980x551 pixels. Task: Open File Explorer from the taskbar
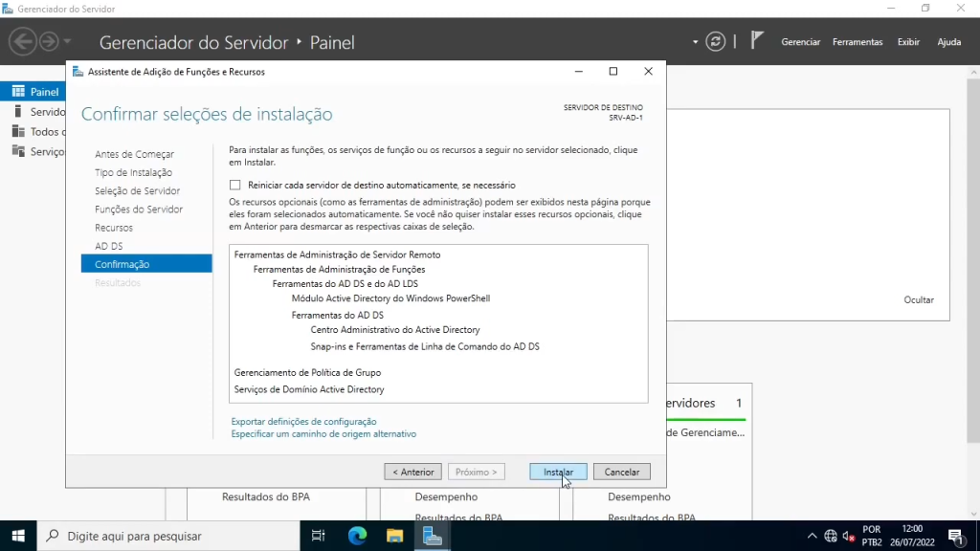394,536
